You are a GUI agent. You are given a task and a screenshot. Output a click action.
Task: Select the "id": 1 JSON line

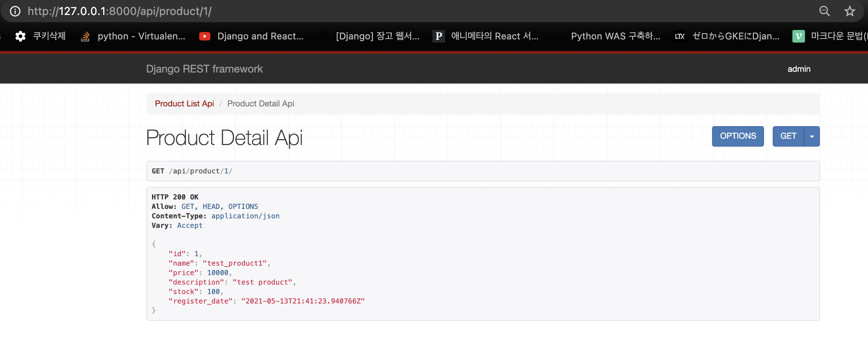click(185, 254)
